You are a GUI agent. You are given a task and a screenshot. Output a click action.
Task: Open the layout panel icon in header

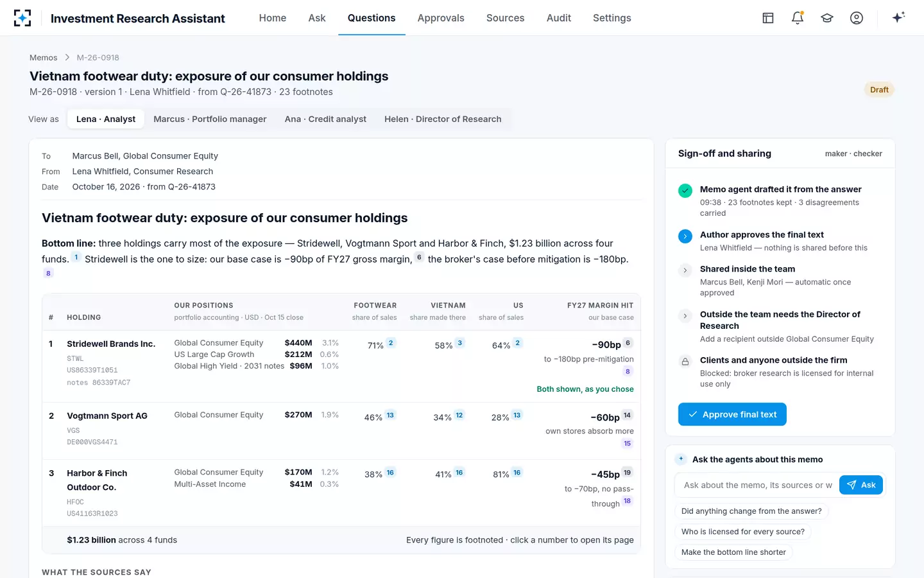[x=768, y=18]
